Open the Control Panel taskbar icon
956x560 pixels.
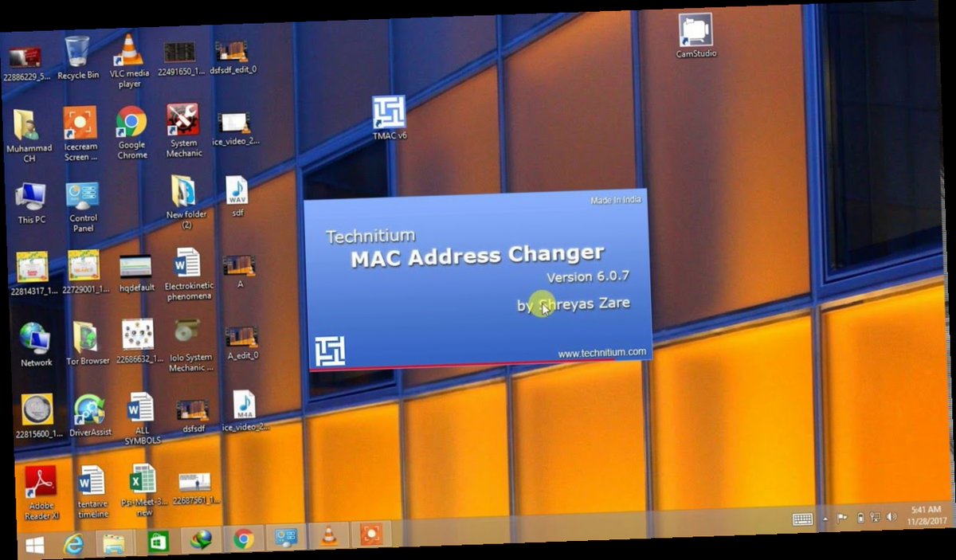(x=285, y=537)
